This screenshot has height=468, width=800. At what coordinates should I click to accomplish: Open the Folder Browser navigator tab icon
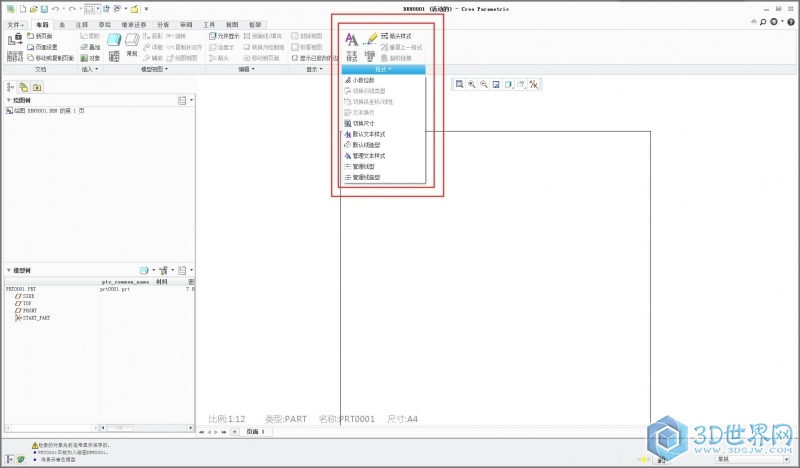pyautogui.click(x=23, y=87)
